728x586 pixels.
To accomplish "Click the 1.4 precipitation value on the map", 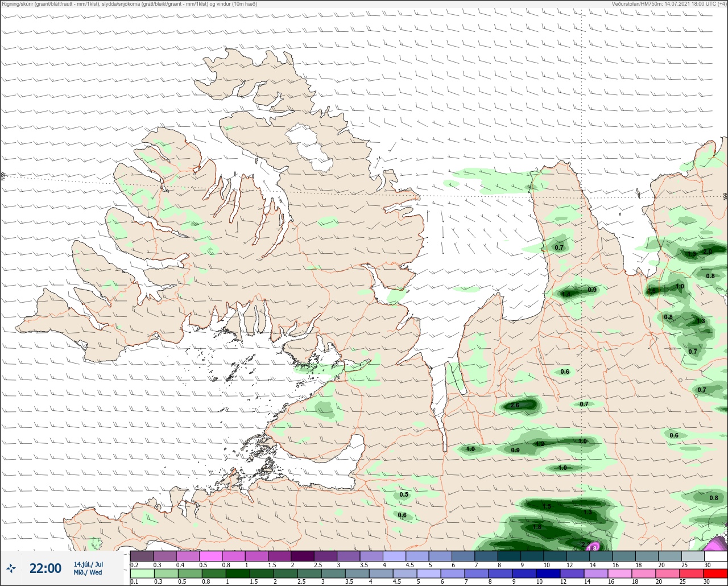I will tap(566, 294).
